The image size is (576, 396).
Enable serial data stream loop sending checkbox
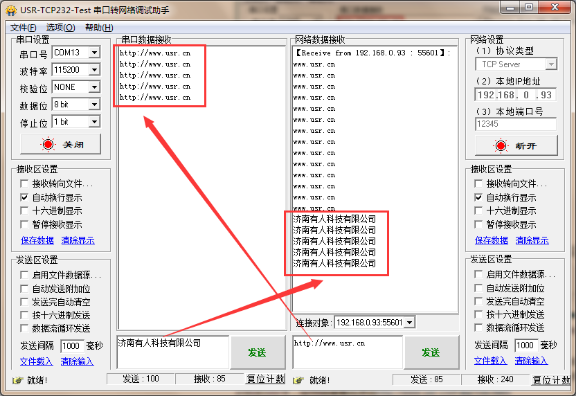(x=24, y=328)
